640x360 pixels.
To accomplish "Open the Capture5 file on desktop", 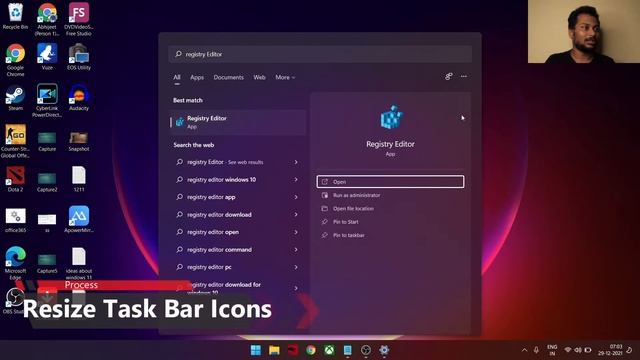I will click(x=47, y=263).
